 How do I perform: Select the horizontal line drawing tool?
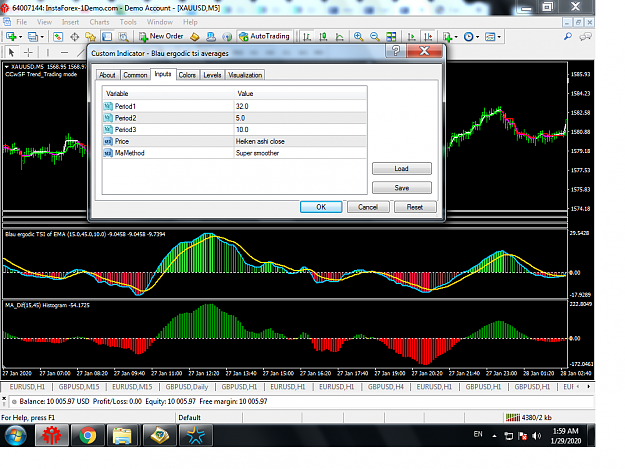65,52
